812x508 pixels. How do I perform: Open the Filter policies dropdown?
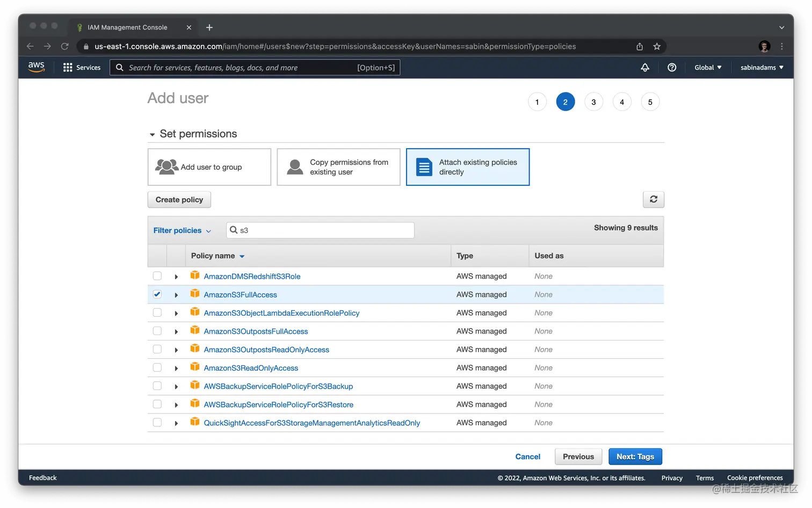coord(182,230)
